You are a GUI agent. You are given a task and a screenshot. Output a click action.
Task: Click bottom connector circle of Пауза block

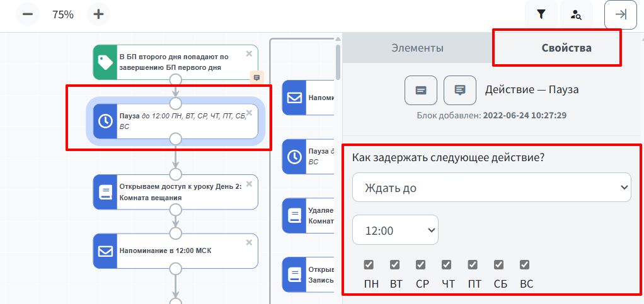pos(175,139)
